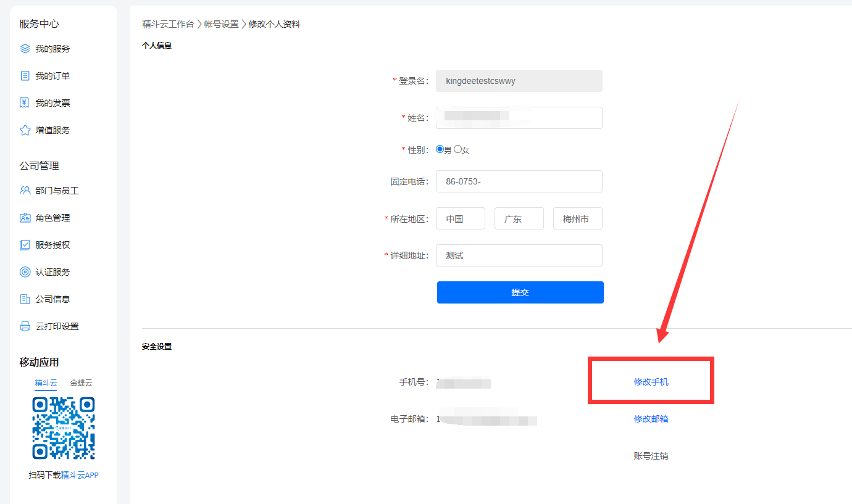Image resolution: width=852 pixels, height=504 pixels.
Task: Click the 角色管理 ID card icon
Action: 25,217
